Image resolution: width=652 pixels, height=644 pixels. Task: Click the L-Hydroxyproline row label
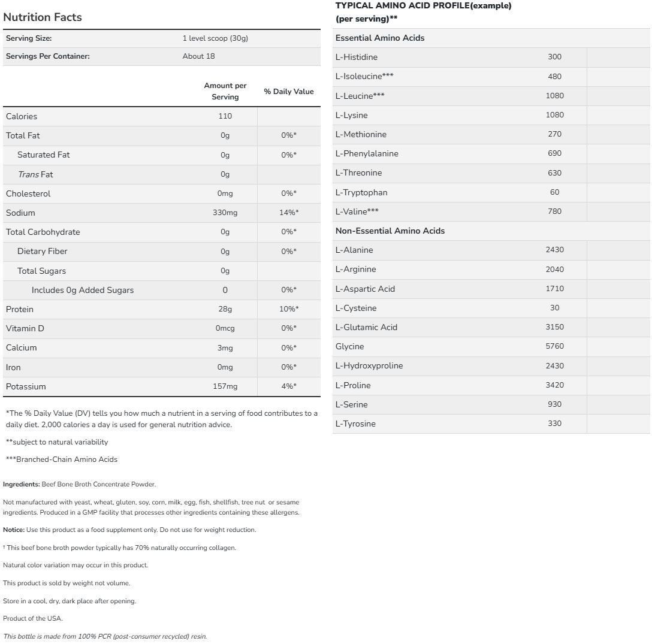coord(369,365)
